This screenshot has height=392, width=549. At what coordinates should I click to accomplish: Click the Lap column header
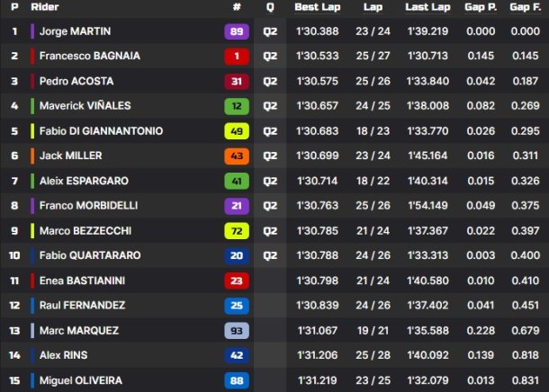tap(373, 7)
